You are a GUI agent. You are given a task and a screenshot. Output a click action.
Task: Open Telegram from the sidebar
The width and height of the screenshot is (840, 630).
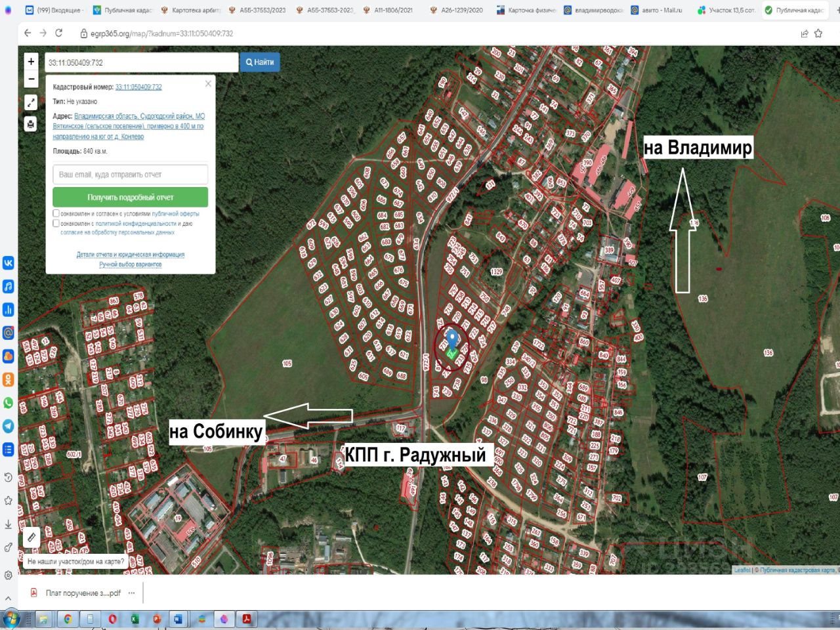point(9,426)
